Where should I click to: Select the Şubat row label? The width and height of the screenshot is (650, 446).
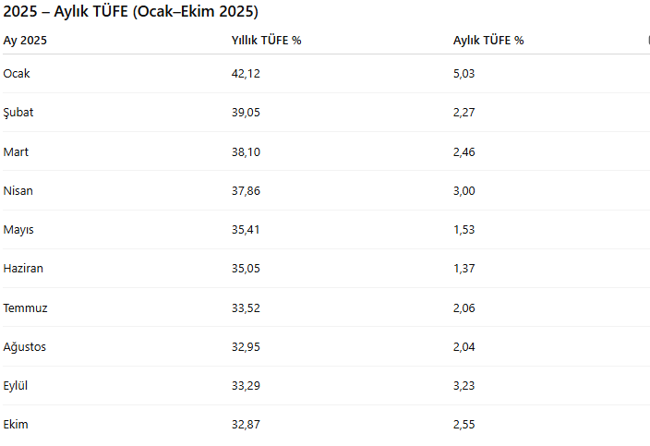click(x=19, y=113)
